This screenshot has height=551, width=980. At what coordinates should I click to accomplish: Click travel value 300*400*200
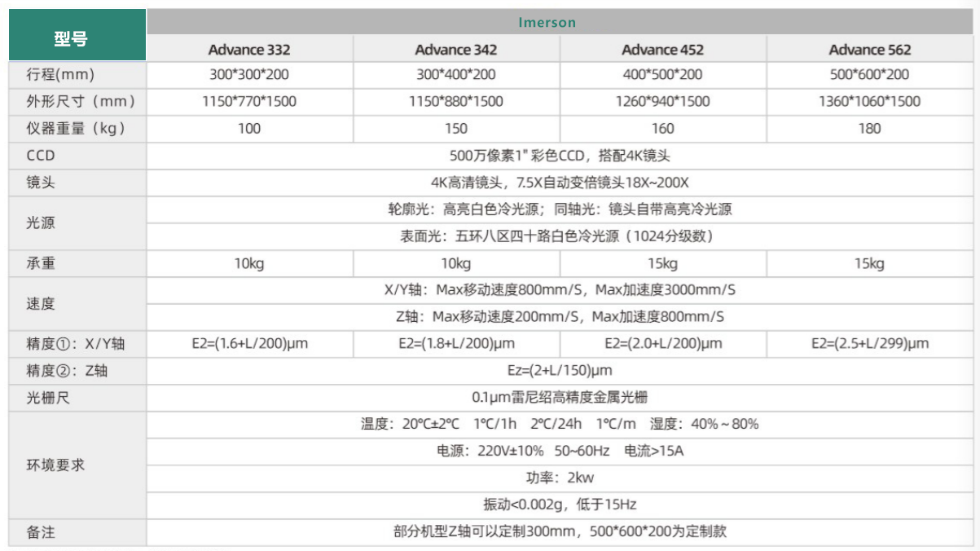pyautogui.click(x=456, y=75)
